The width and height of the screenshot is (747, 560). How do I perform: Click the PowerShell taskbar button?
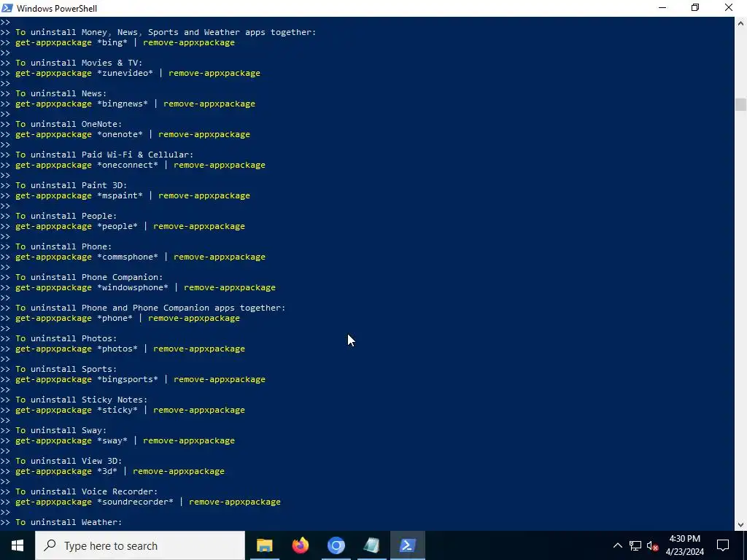[407, 545]
